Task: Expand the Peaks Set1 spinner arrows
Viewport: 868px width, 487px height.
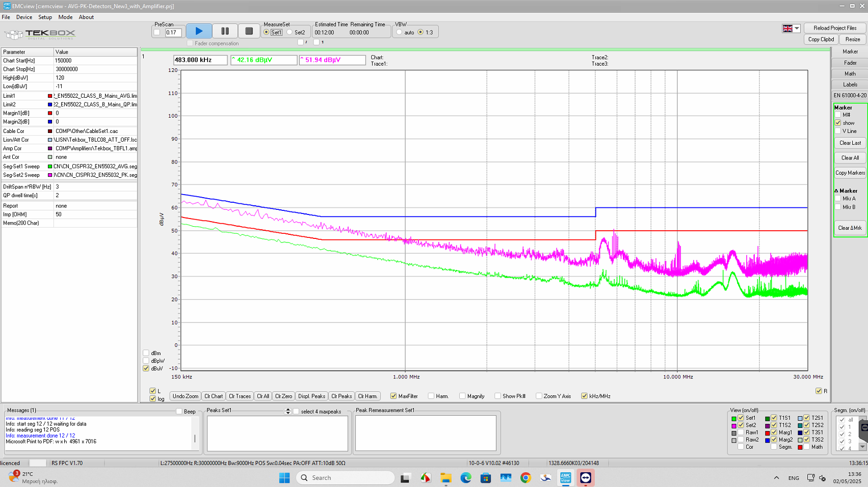Action: click(287, 411)
